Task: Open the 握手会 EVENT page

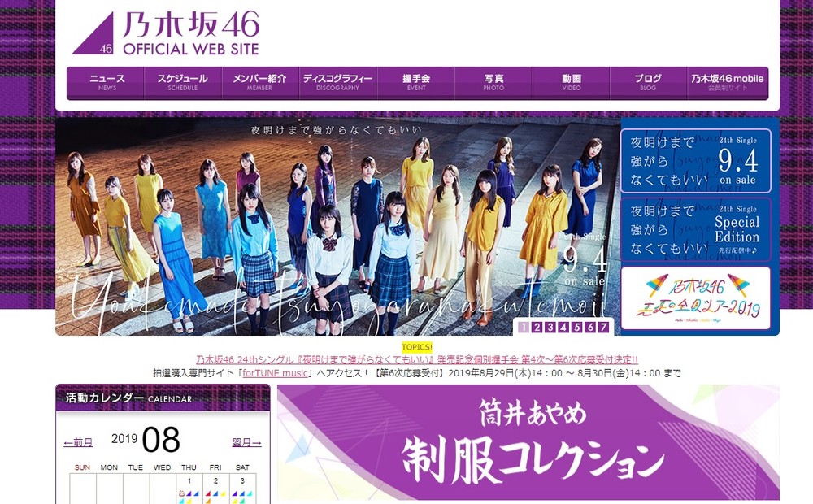Action: [x=416, y=80]
